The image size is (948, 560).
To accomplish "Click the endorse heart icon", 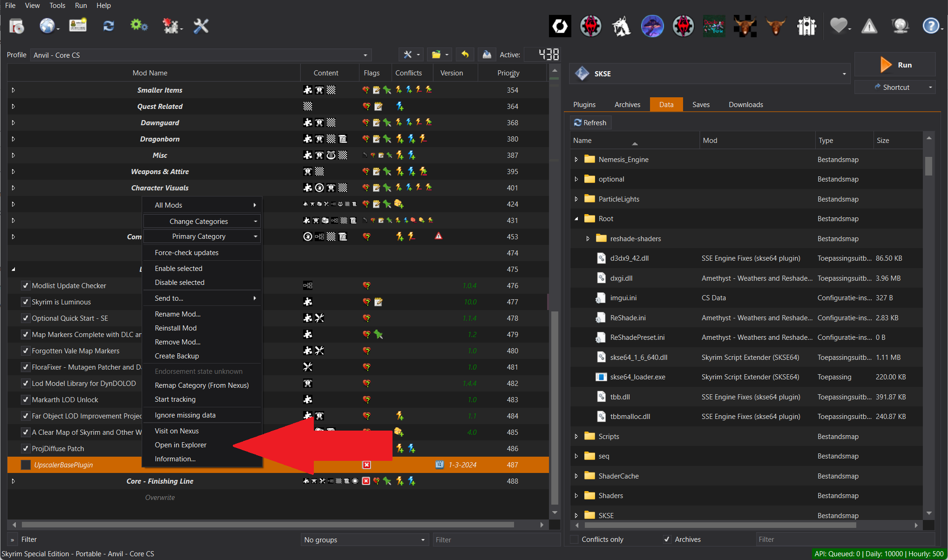I will coord(838,26).
